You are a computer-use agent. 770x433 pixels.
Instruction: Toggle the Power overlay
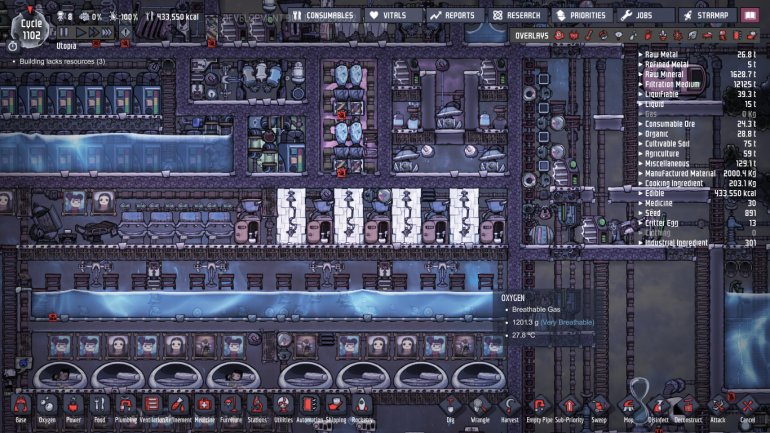click(x=574, y=35)
